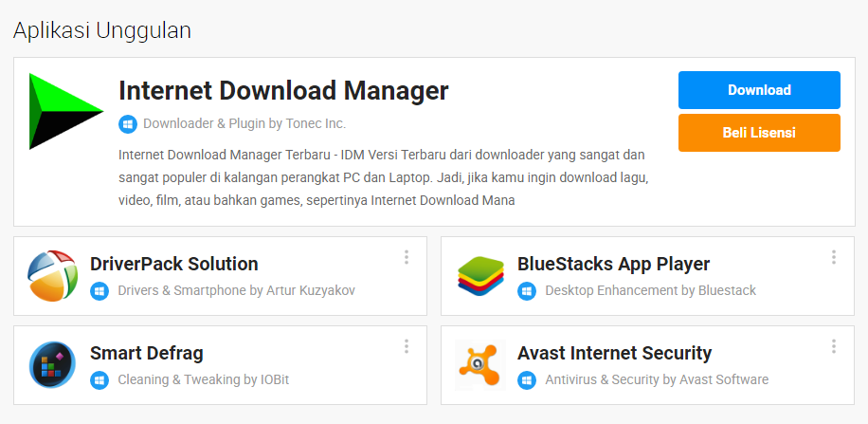Open the Avast Internet Security title link

pos(614,353)
